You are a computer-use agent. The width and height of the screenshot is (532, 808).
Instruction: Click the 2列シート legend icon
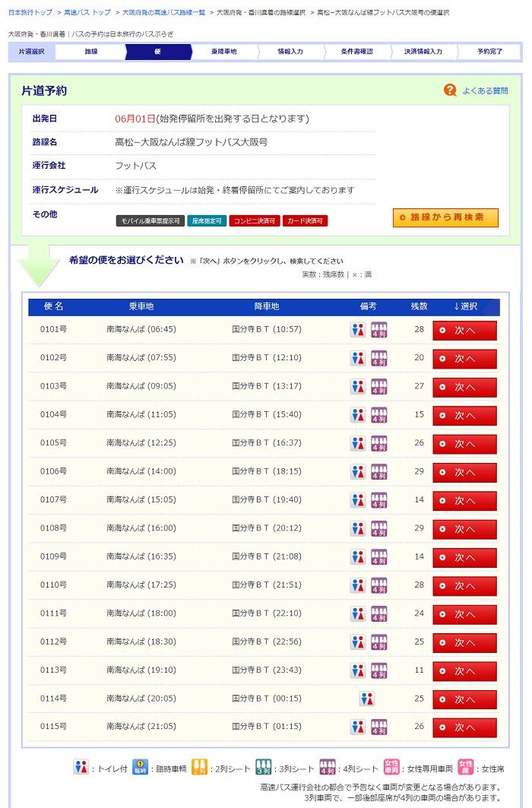199,767
